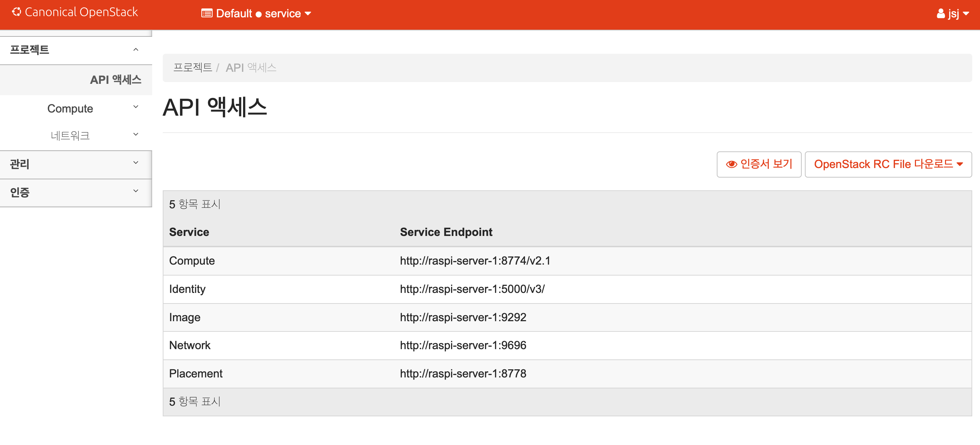Open the Default service project dropdown

pyautogui.click(x=256, y=14)
